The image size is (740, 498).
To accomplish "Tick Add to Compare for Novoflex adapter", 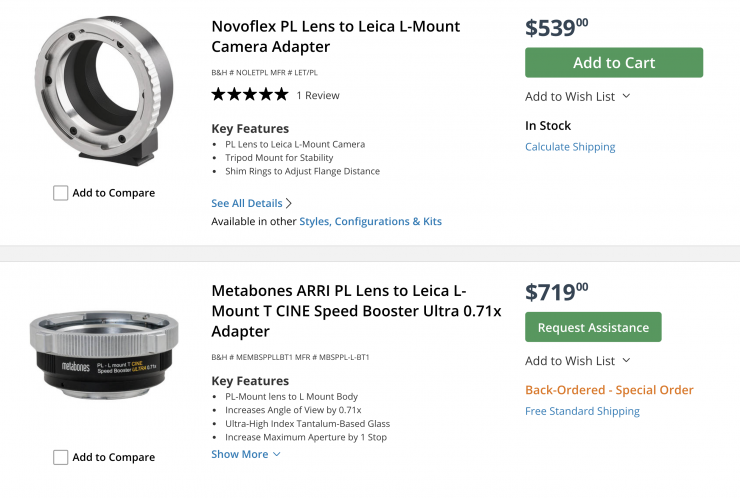I will point(61,193).
